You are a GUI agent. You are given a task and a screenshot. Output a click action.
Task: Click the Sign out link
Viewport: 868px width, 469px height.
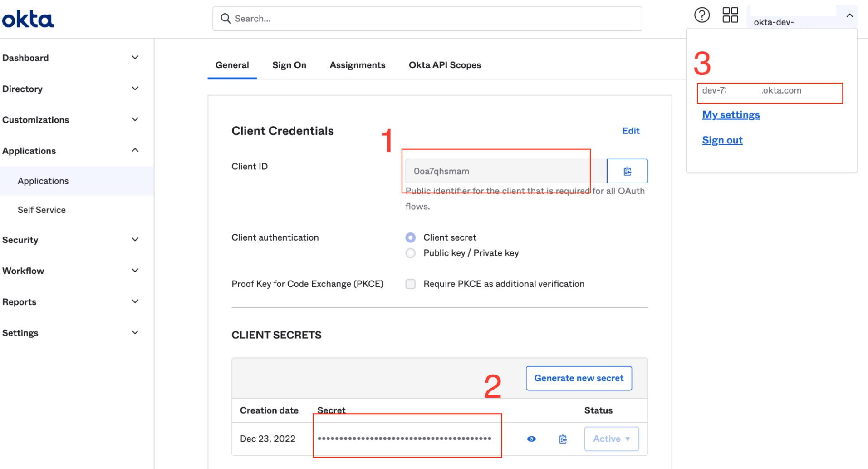click(x=722, y=140)
